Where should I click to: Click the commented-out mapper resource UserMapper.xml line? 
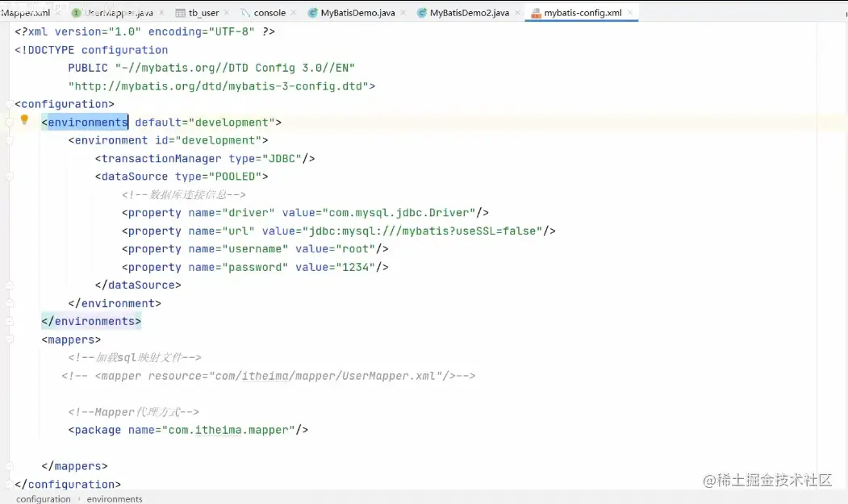point(268,376)
